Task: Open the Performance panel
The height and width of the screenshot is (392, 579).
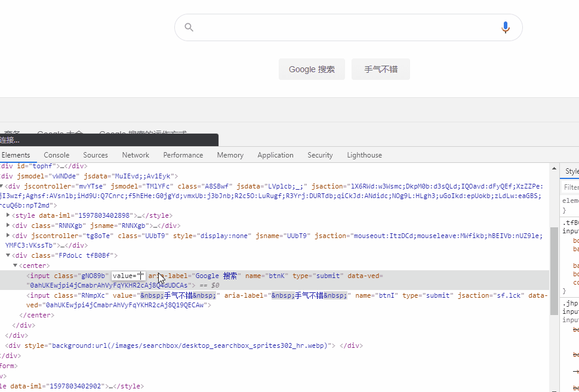Action: coord(183,155)
